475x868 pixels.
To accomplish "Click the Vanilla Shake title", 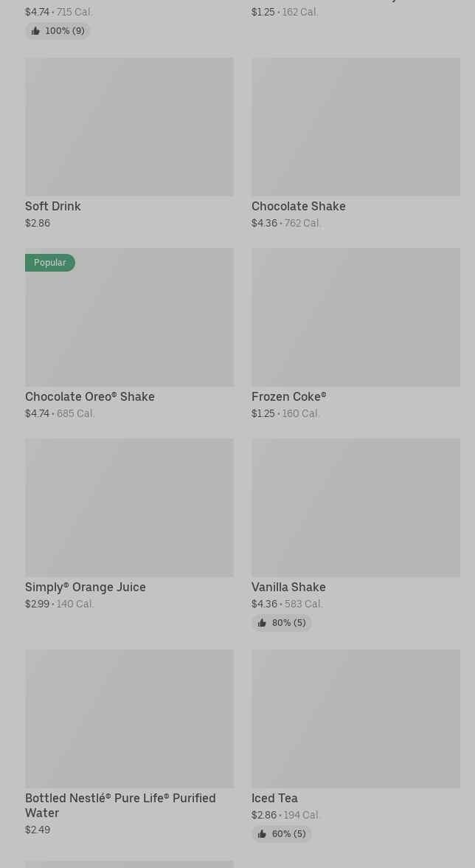I will [x=288, y=588].
